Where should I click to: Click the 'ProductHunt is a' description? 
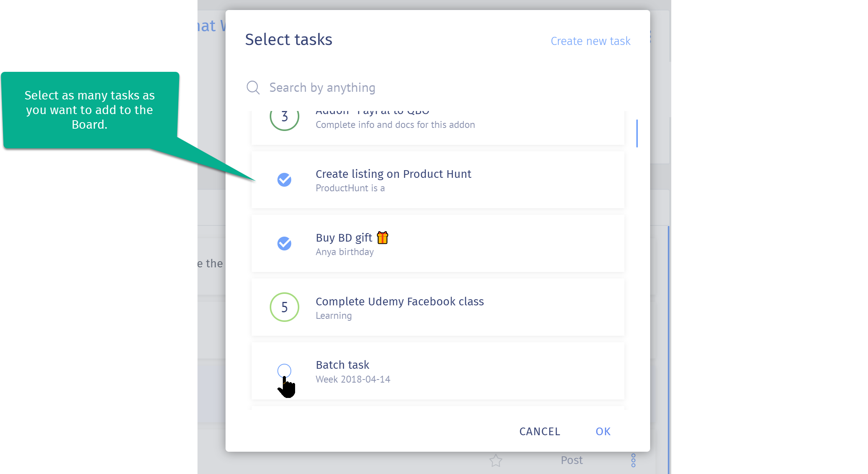coord(350,188)
